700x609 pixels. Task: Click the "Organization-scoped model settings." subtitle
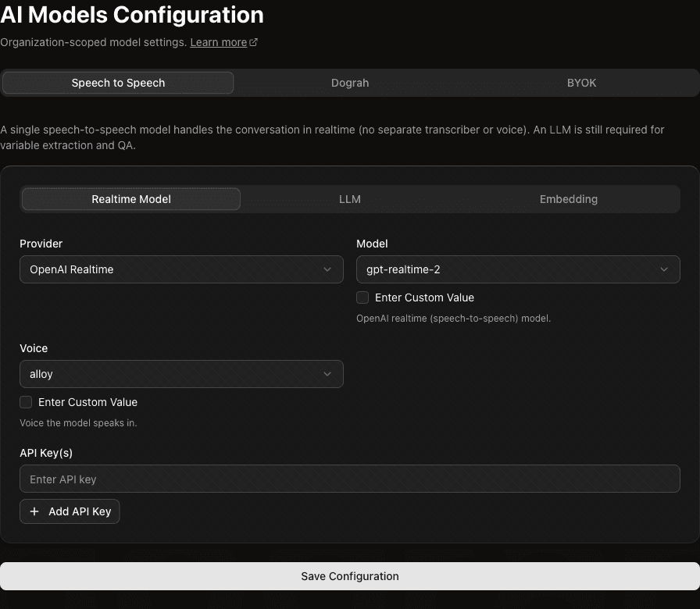pyautogui.click(x=93, y=42)
